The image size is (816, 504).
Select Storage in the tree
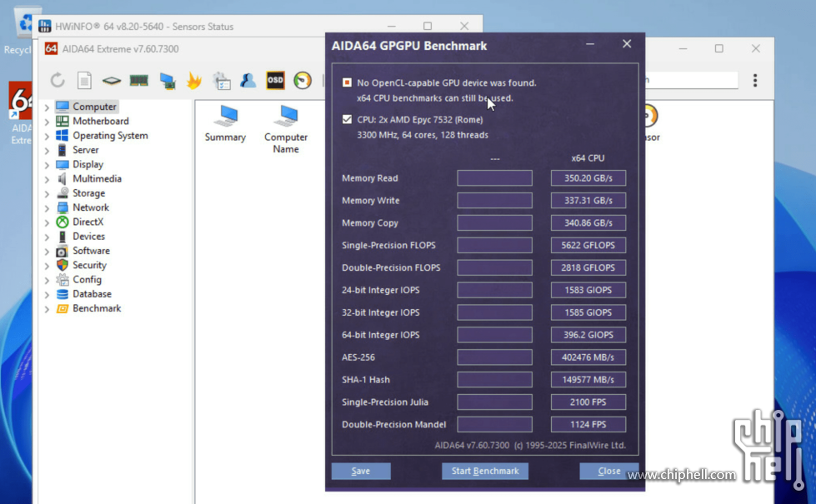(88, 193)
